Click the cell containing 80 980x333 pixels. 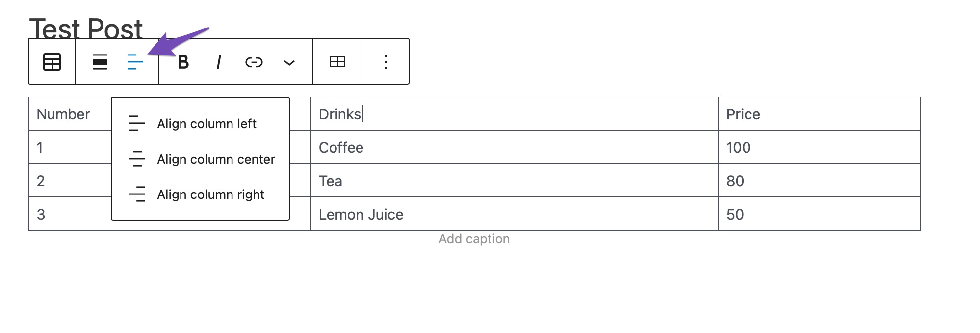coord(819,181)
